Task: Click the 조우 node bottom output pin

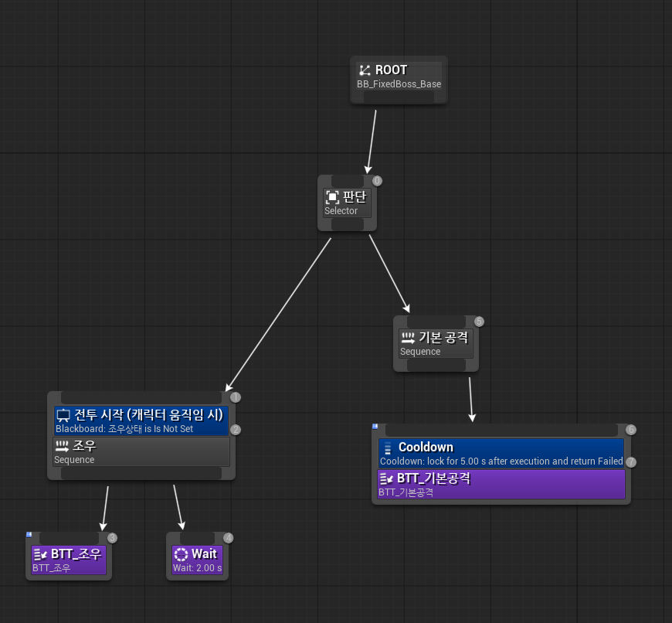Action: click(x=141, y=473)
